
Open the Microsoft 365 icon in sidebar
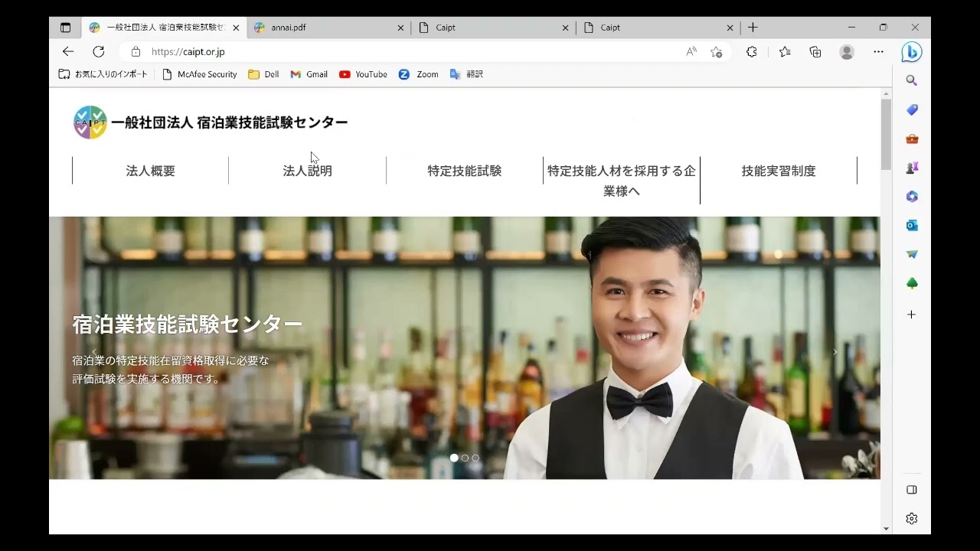pos(911,197)
